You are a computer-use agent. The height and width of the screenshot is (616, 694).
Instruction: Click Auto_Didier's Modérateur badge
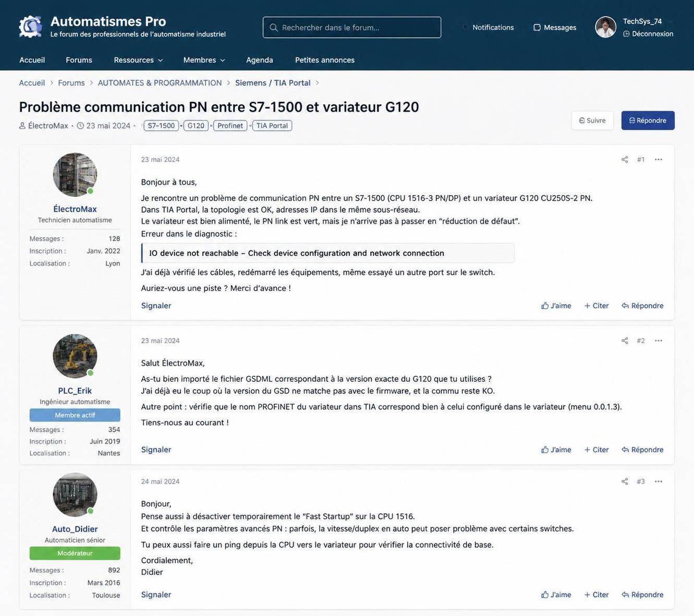[75, 553]
